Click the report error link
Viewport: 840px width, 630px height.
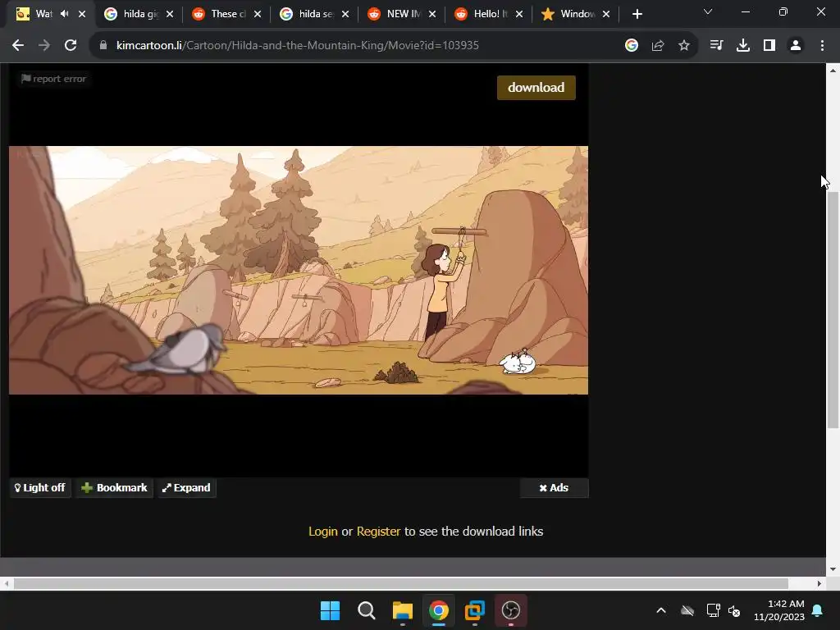[x=53, y=79]
